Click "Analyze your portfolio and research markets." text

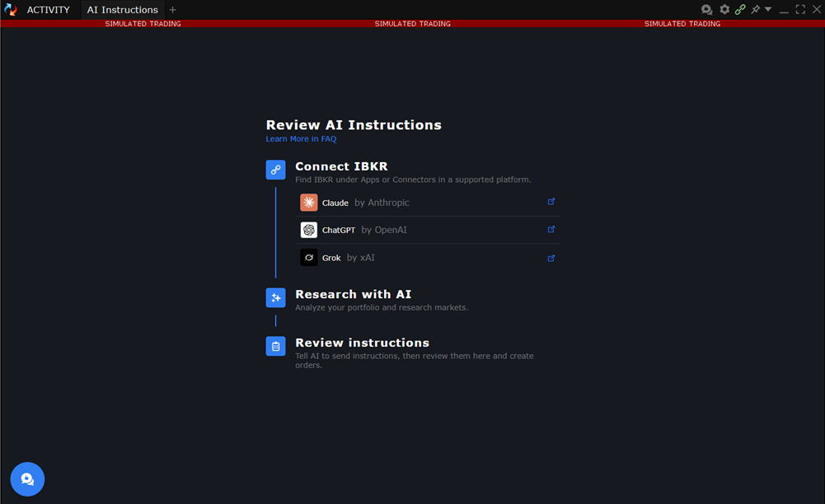coord(382,307)
